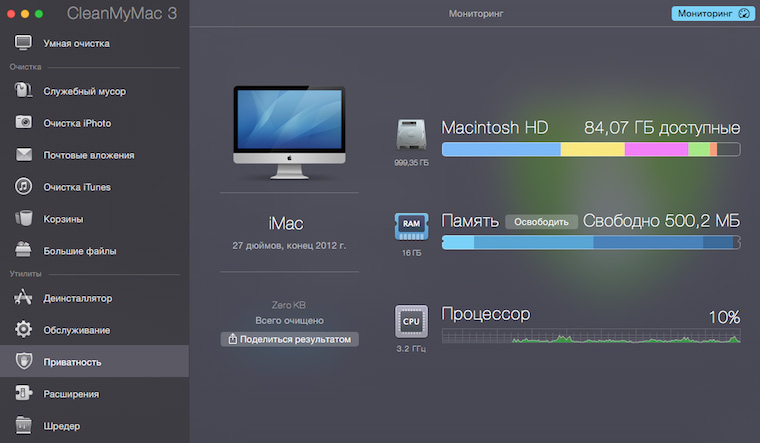Click the CPU processor icon

(411, 321)
